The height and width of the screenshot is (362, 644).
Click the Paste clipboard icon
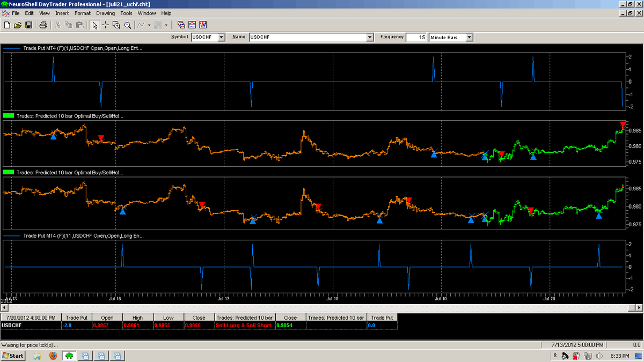(79, 25)
